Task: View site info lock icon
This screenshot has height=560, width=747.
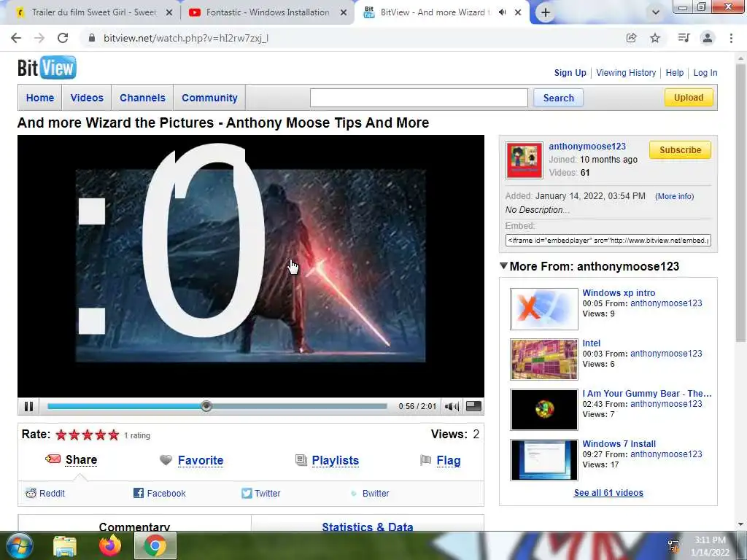Action: coord(92,38)
